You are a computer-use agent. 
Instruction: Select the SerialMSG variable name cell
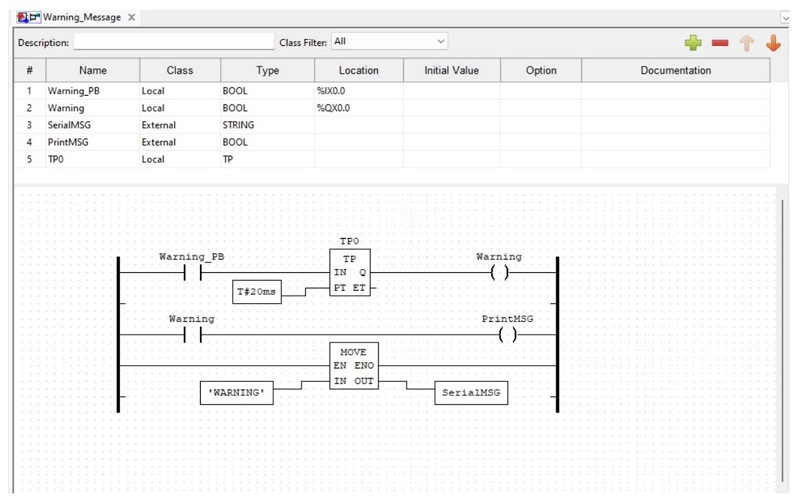point(92,125)
